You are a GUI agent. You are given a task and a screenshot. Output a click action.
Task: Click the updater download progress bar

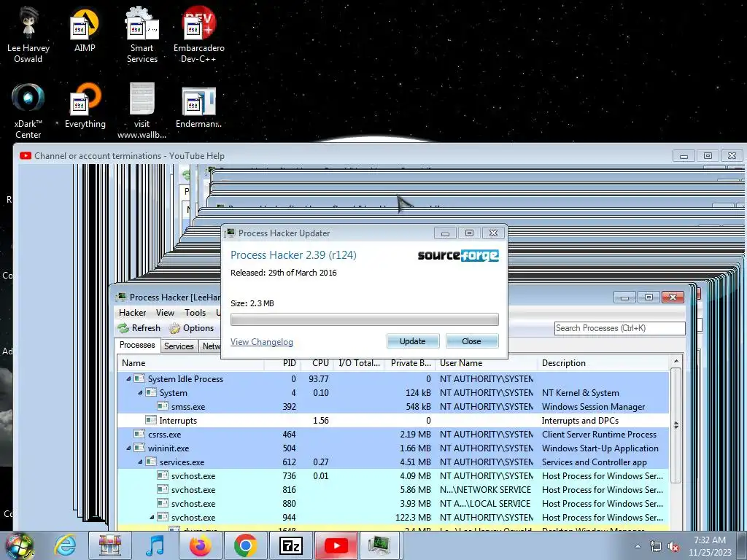coord(365,319)
